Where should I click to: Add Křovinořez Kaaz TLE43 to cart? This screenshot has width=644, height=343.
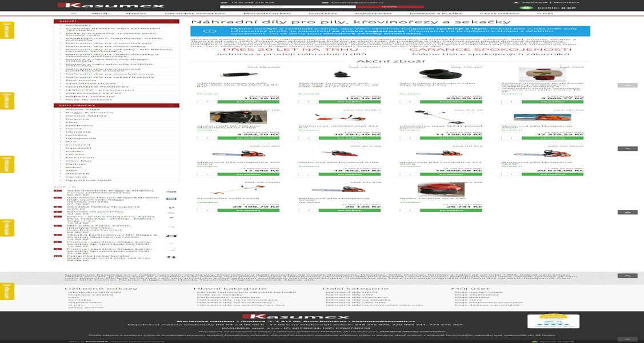click(x=451, y=138)
